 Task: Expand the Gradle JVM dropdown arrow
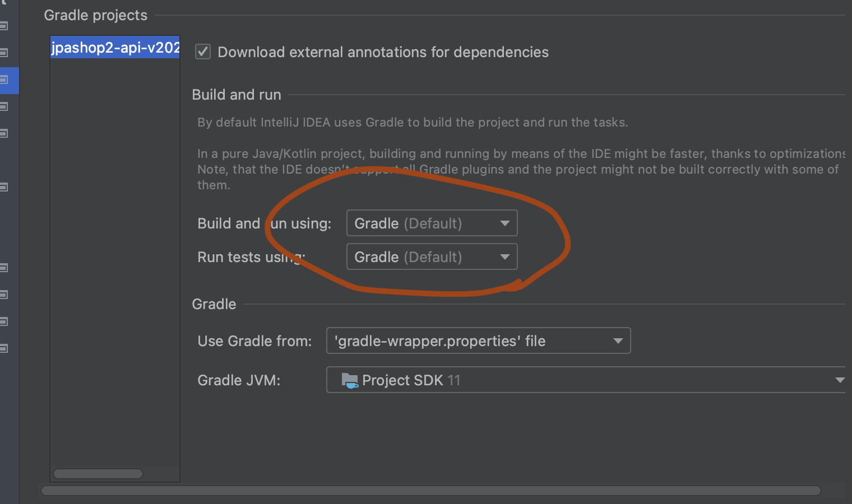pos(839,380)
